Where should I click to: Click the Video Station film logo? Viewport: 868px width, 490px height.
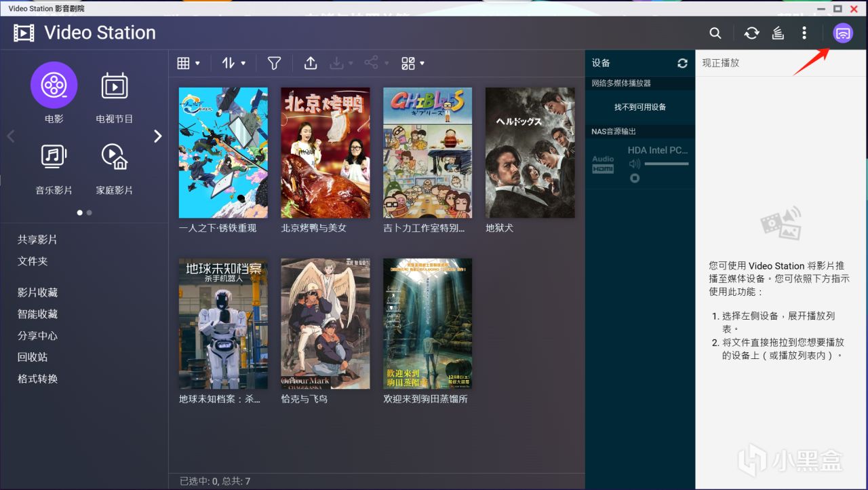pyautogui.click(x=24, y=33)
